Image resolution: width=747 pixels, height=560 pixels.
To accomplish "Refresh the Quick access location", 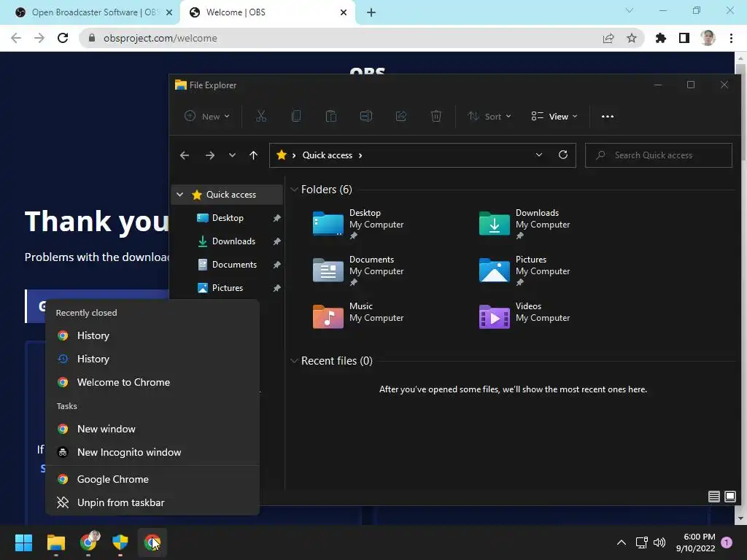I will click(562, 155).
